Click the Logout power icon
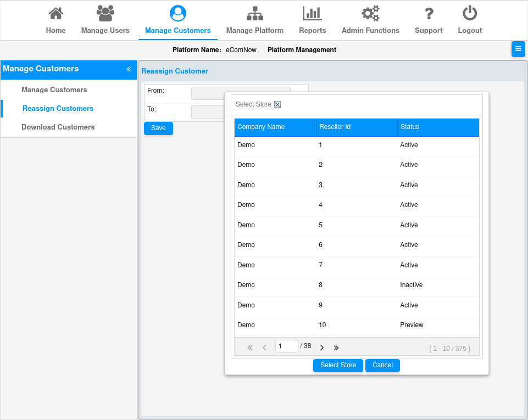 coord(469,12)
